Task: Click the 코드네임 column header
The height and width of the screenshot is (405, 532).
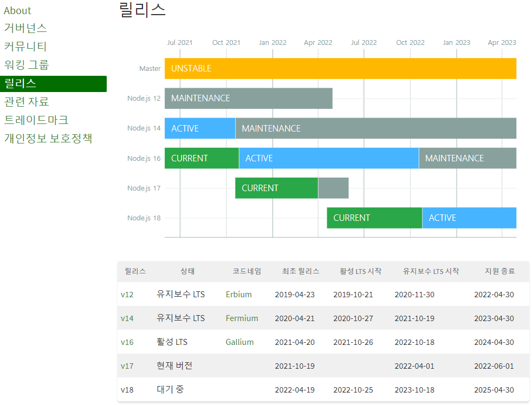Action: 246,271
